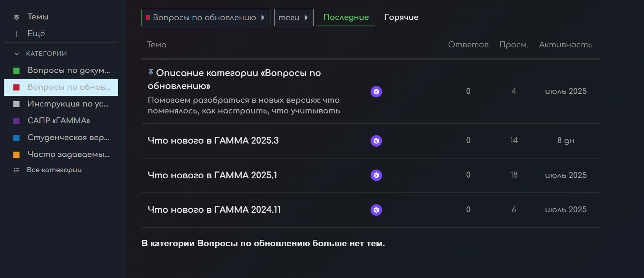Open Студенческая версия category in sidebar
The image size is (644, 278).
click(x=68, y=137)
